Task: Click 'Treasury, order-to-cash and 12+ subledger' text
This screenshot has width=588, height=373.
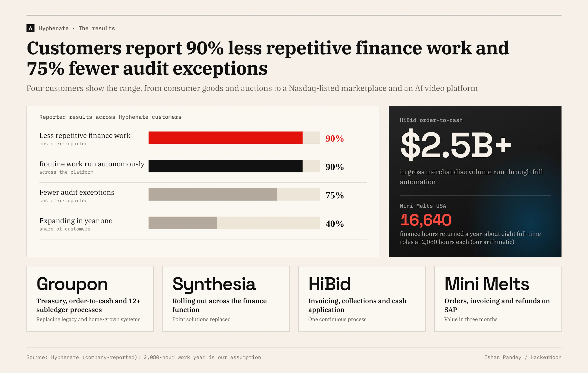Action: [88, 305]
